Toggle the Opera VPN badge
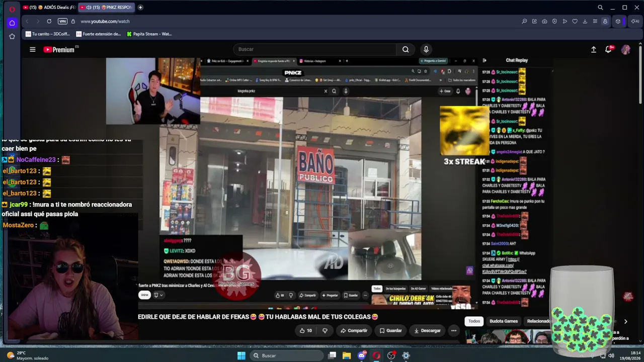This screenshot has width=644, height=362. coord(62,21)
